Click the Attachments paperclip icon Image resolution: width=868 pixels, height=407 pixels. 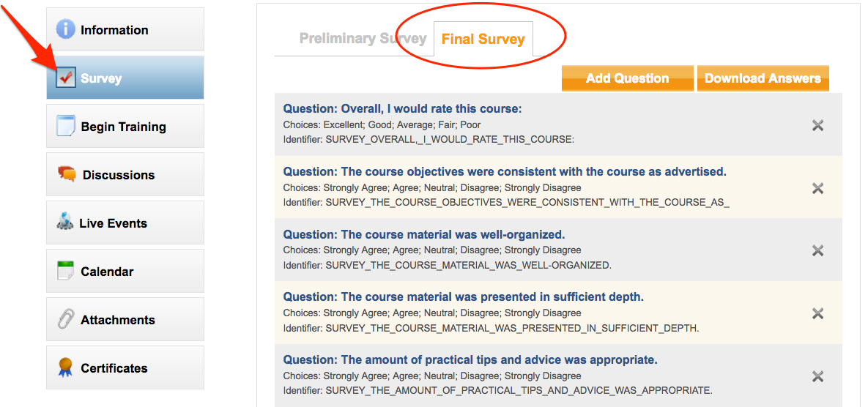[66, 320]
